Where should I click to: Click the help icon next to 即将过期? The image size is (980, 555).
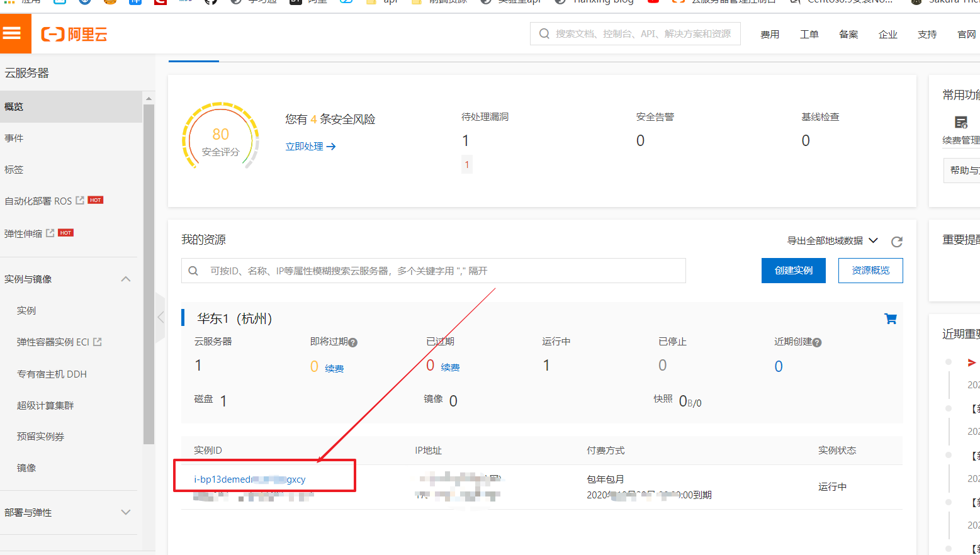[352, 342]
